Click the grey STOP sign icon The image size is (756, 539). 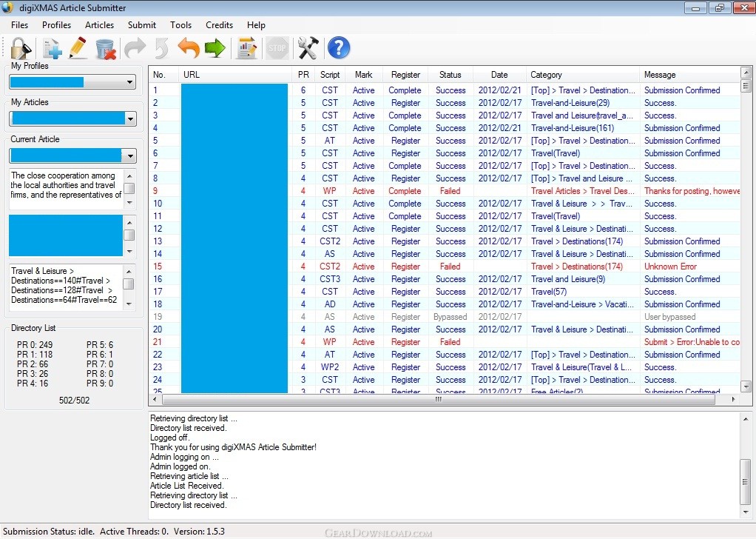click(277, 48)
